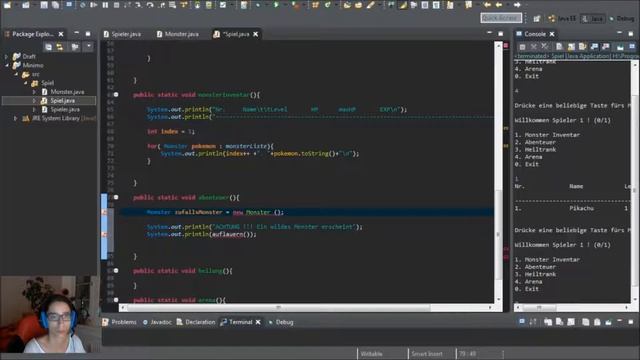Expand JRE System Library node
640x360 pixels.
pos(16,118)
